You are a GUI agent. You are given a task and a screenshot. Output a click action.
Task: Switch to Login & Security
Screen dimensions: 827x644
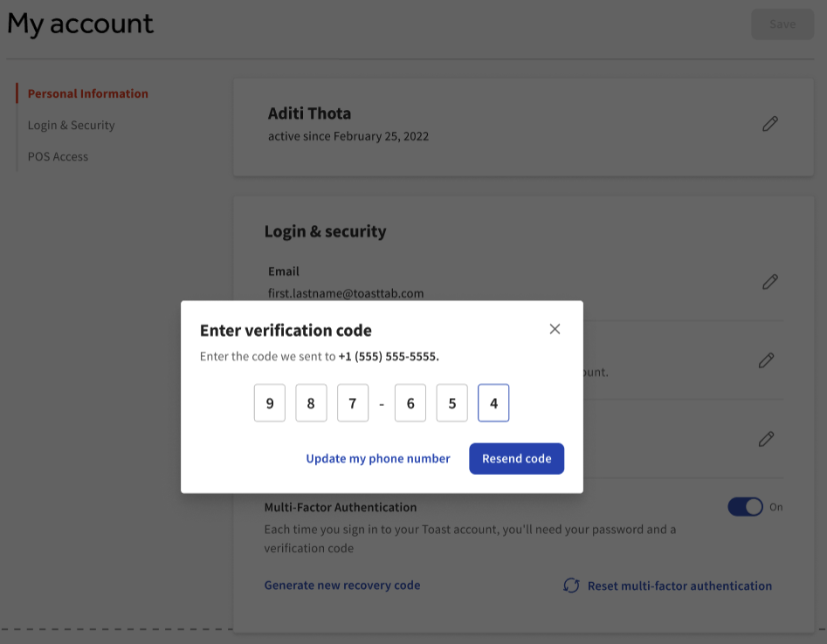point(71,125)
